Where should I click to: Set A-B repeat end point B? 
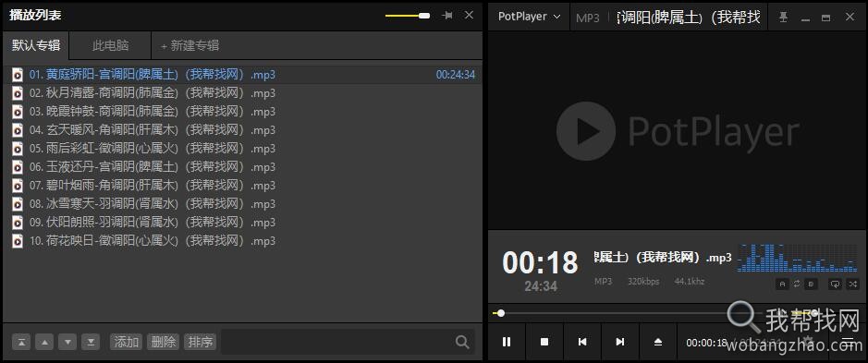(x=811, y=284)
